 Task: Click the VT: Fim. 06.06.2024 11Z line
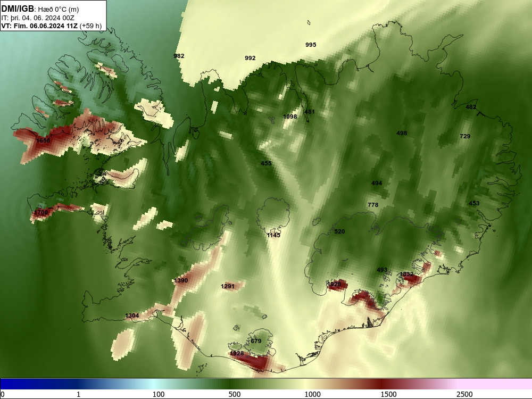tap(51, 26)
